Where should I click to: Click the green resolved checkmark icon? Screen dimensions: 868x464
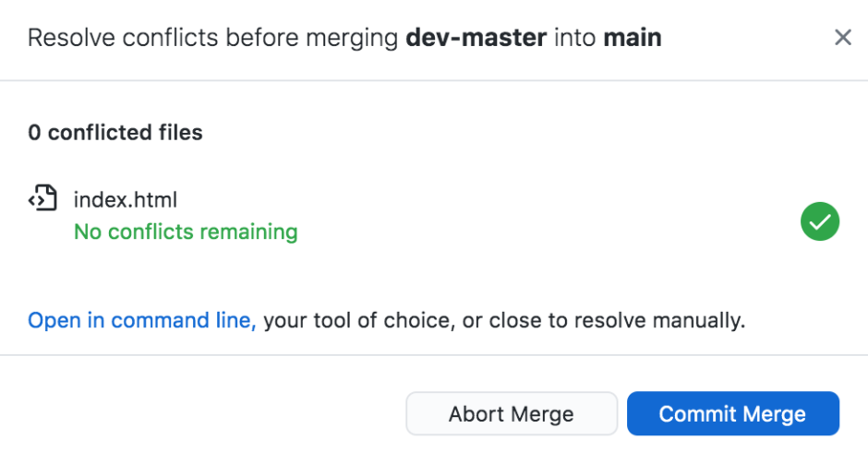[820, 221]
